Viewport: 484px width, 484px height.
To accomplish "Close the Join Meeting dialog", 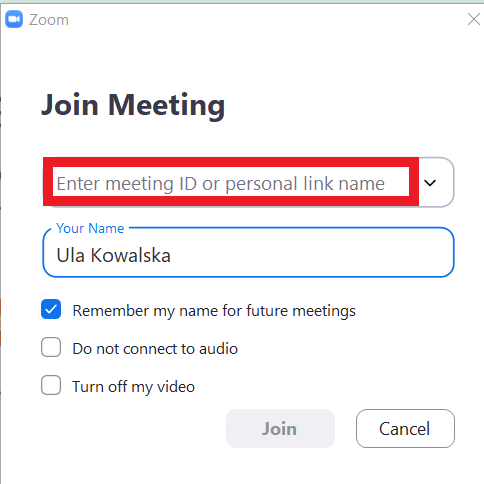I will (x=474, y=19).
